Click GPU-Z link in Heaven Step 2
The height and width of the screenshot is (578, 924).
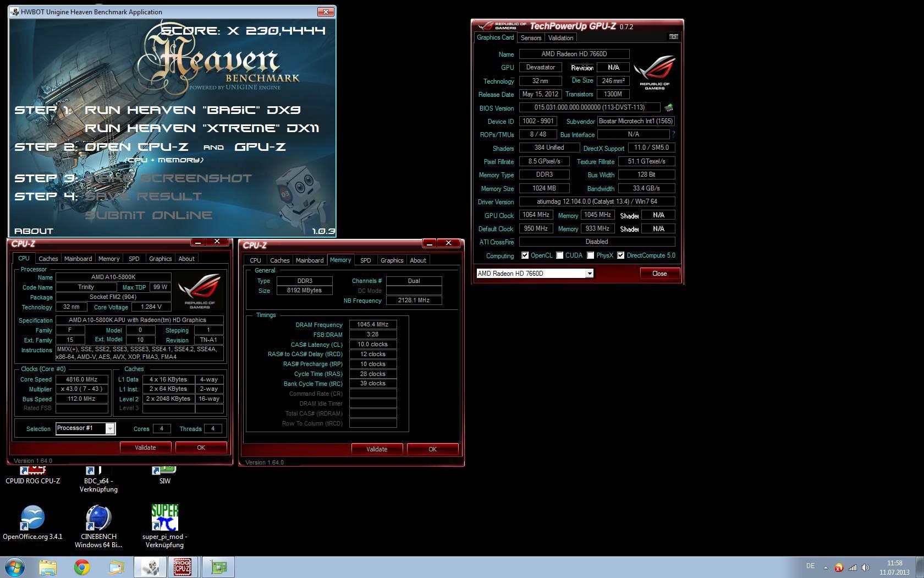[x=260, y=147]
